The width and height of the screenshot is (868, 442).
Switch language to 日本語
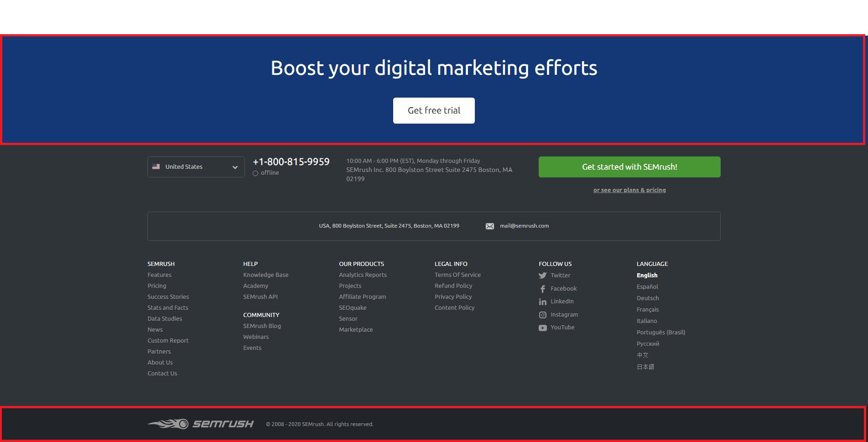645,367
